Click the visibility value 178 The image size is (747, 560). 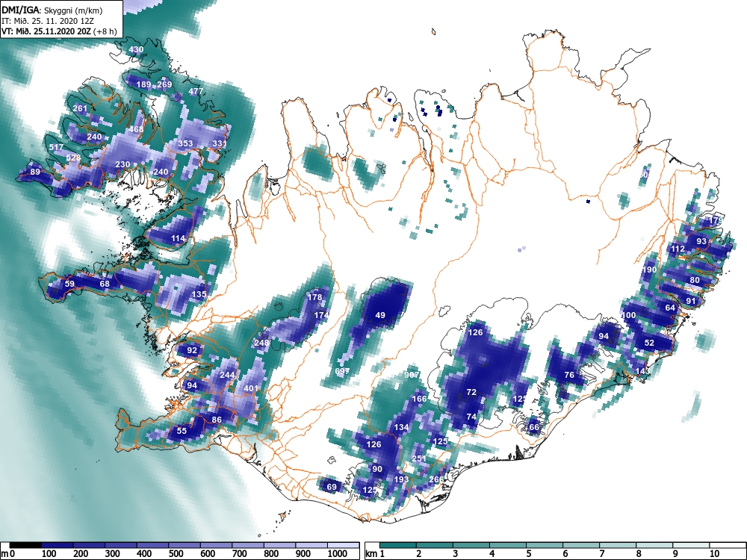pos(314,296)
